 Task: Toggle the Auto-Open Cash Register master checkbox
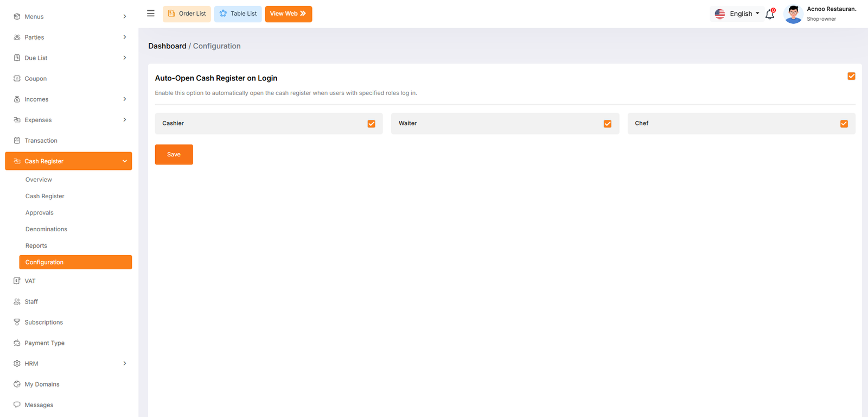[851, 77]
